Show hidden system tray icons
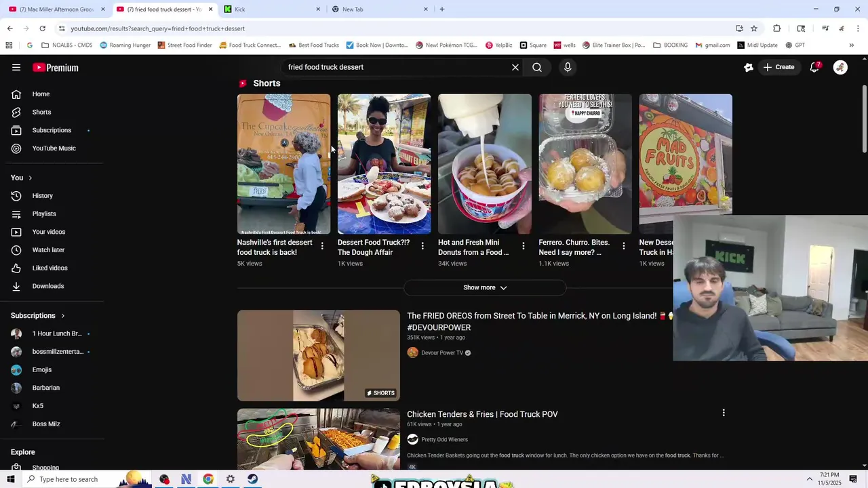The height and width of the screenshot is (488, 868). coord(809,479)
